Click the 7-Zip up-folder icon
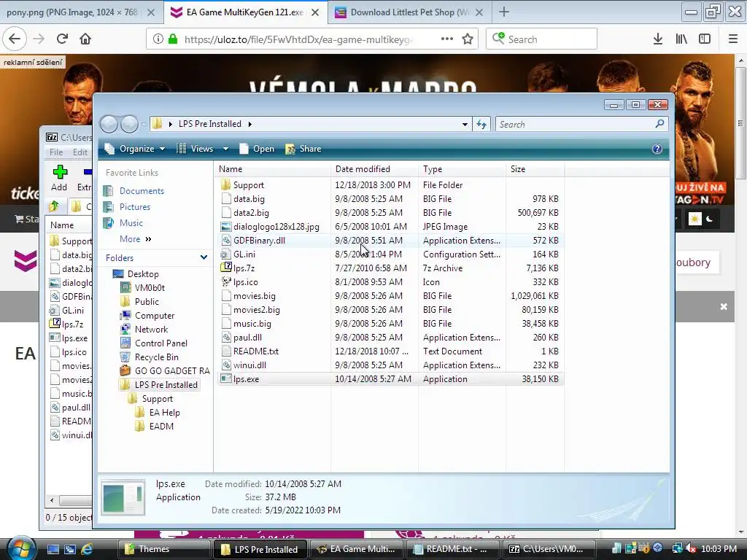The image size is (747, 560). pyautogui.click(x=54, y=206)
